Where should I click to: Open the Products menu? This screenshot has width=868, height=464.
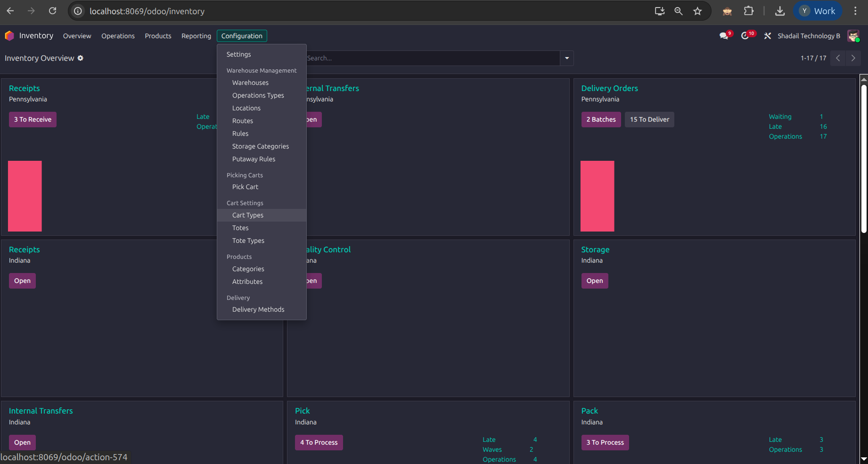158,36
